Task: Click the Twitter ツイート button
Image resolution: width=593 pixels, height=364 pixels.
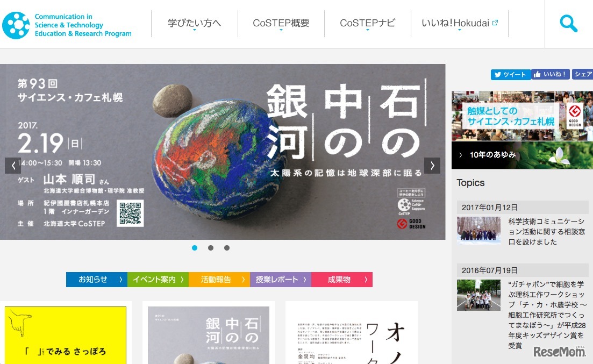Action: [511, 75]
